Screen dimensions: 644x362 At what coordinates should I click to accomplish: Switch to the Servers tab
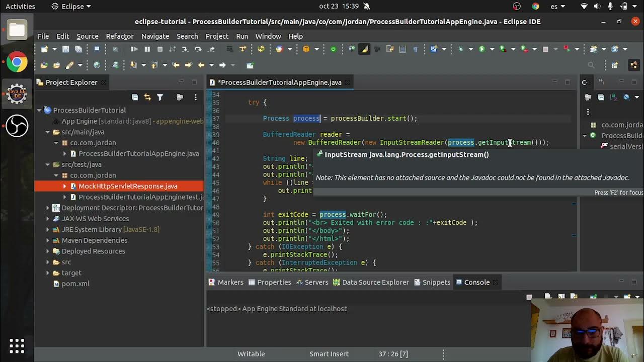coord(312,282)
